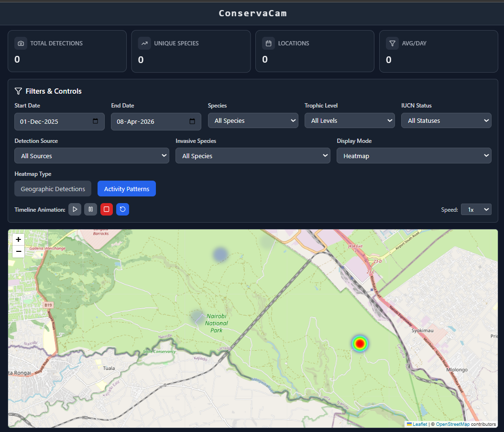Viewport: 504px width, 432px height.
Task: Expand the Trophic Level dropdown
Action: click(x=350, y=121)
